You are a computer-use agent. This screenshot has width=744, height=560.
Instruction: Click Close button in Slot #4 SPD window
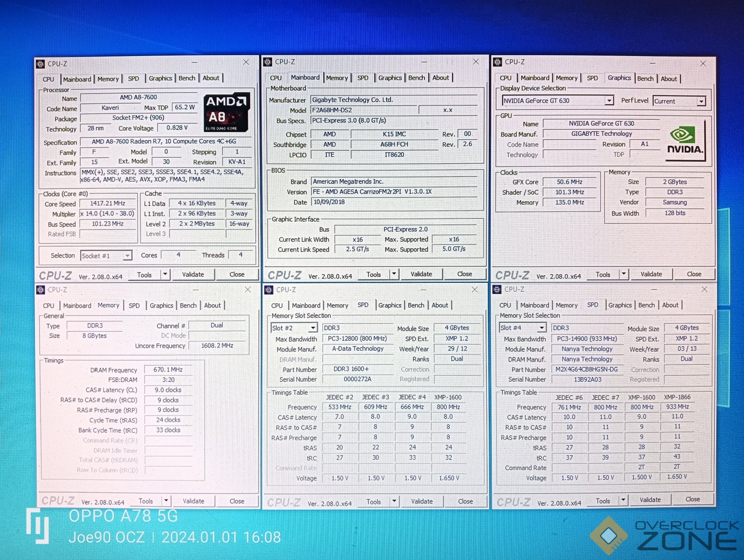tap(693, 499)
